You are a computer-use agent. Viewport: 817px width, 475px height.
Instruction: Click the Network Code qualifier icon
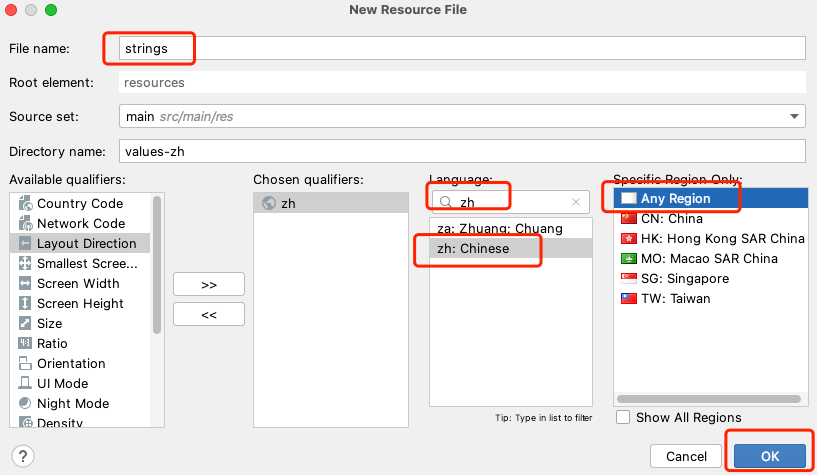pos(25,224)
